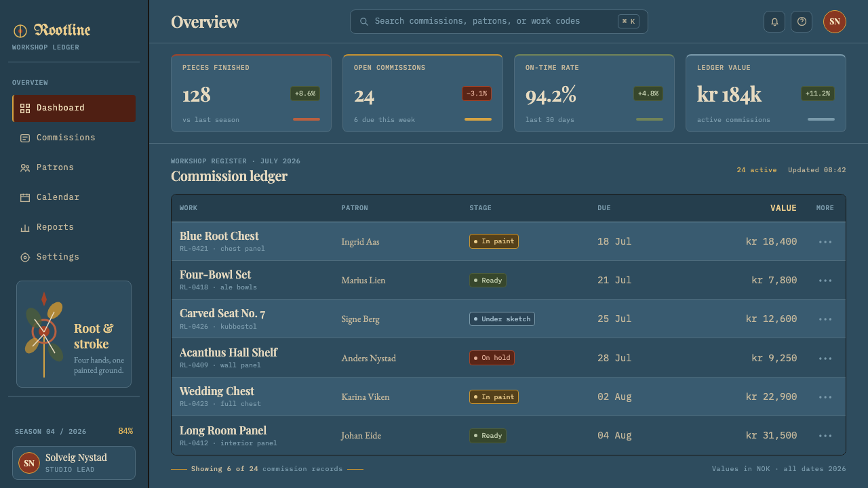Viewport: 868px width, 488px height.
Task: Go to Commissions in the sidebar
Action: coord(74,138)
